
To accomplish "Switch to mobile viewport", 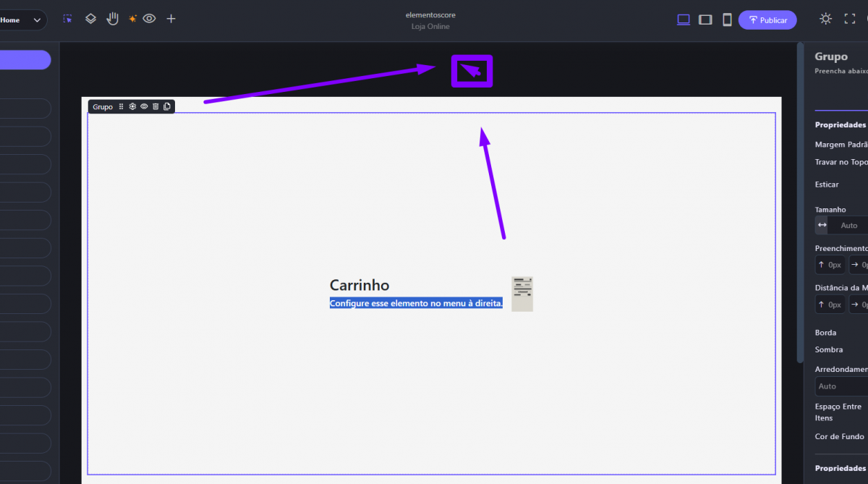I will (x=727, y=20).
